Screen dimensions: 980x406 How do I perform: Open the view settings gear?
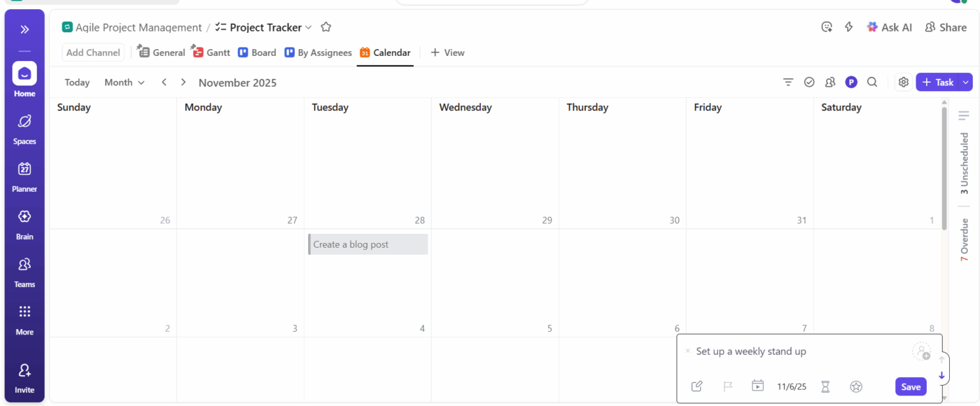coord(903,82)
